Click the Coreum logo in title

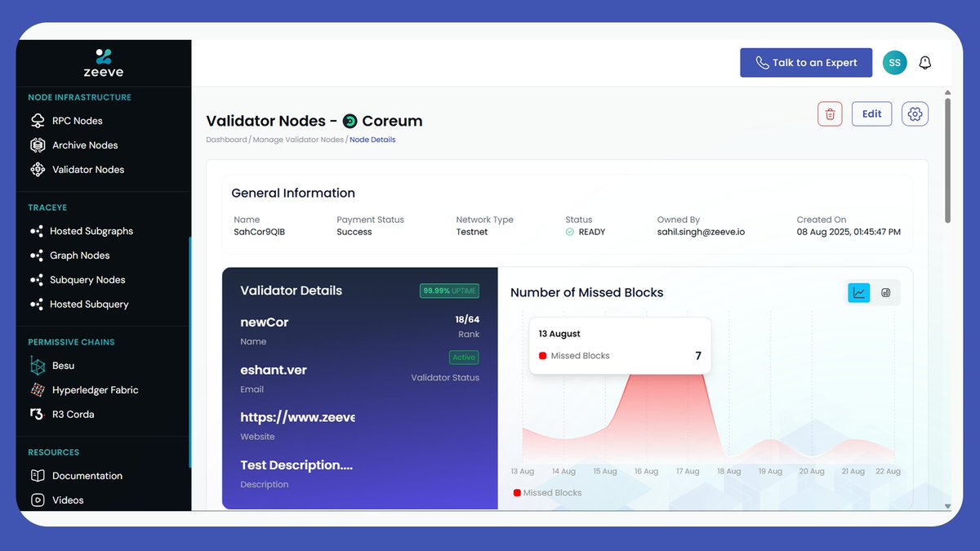click(350, 122)
